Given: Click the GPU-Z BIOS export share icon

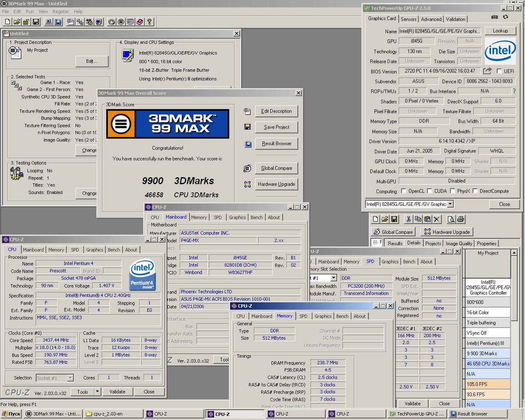Looking at the screenshot, I should 488,71.
